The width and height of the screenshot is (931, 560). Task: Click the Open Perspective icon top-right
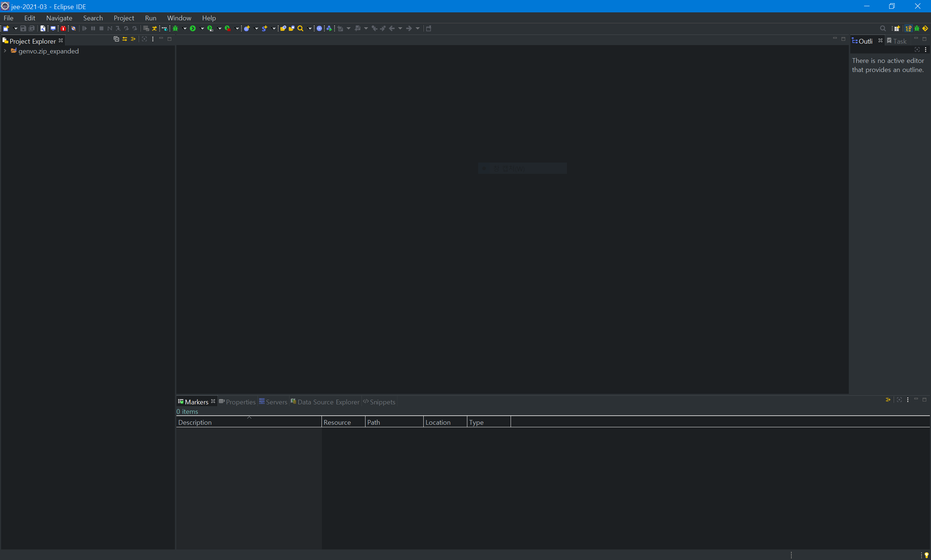[897, 28]
